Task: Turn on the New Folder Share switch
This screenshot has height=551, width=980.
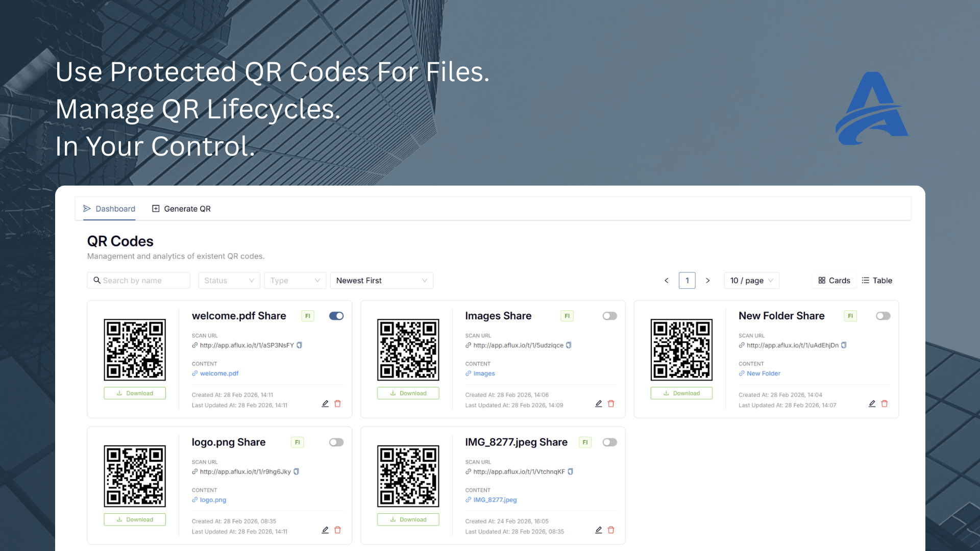Action: point(883,316)
